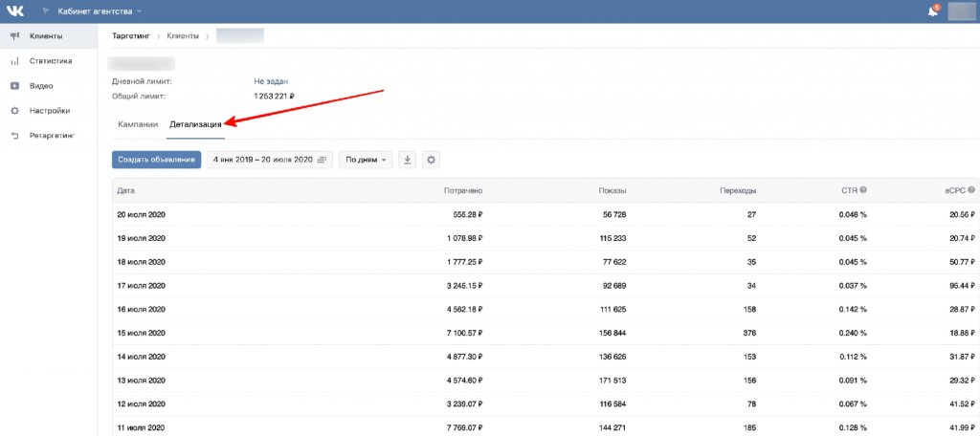Screen dimensions: 980x436
Task: Download the statistics with export icon
Action: [408, 160]
